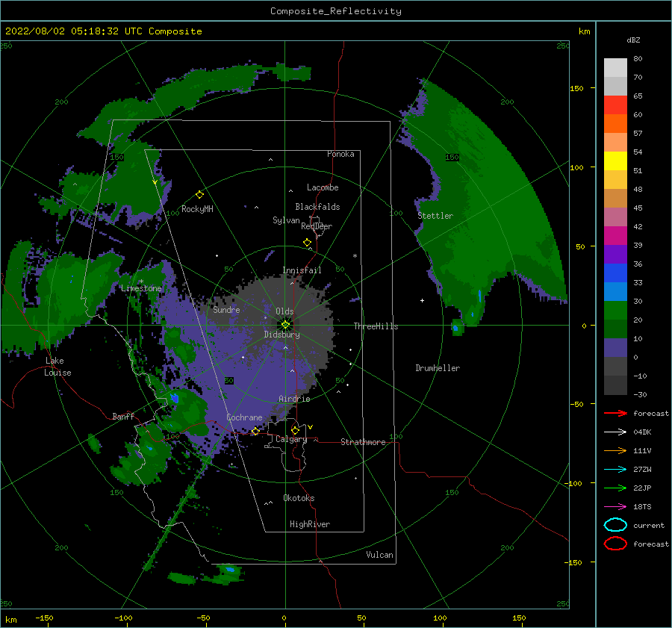This screenshot has width=672, height=628.
Task: Click the yellow diamond marker above Calgary
Action: [295, 430]
